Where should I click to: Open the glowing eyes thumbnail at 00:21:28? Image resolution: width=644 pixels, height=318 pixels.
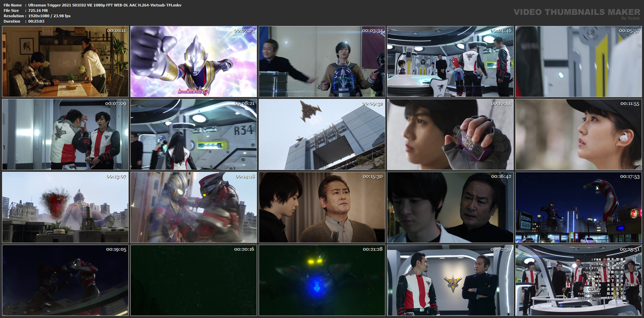coord(322,280)
